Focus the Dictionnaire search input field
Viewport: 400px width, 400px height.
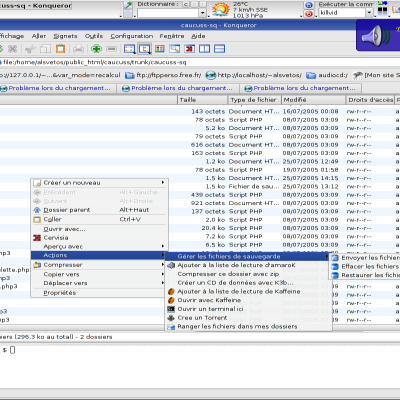point(168,13)
